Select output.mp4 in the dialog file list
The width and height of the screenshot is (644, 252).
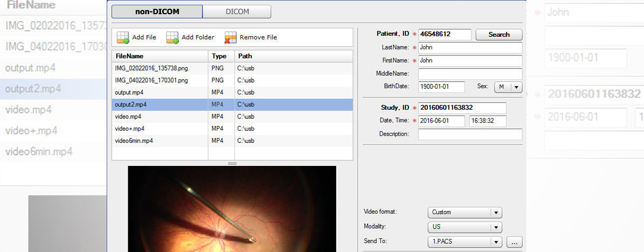pos(232,92)
